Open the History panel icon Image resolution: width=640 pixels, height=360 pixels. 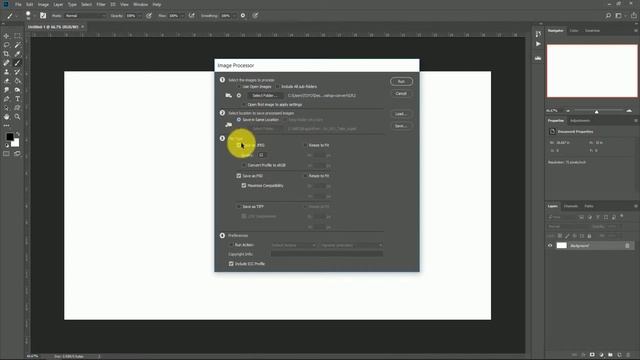[538, 34]
